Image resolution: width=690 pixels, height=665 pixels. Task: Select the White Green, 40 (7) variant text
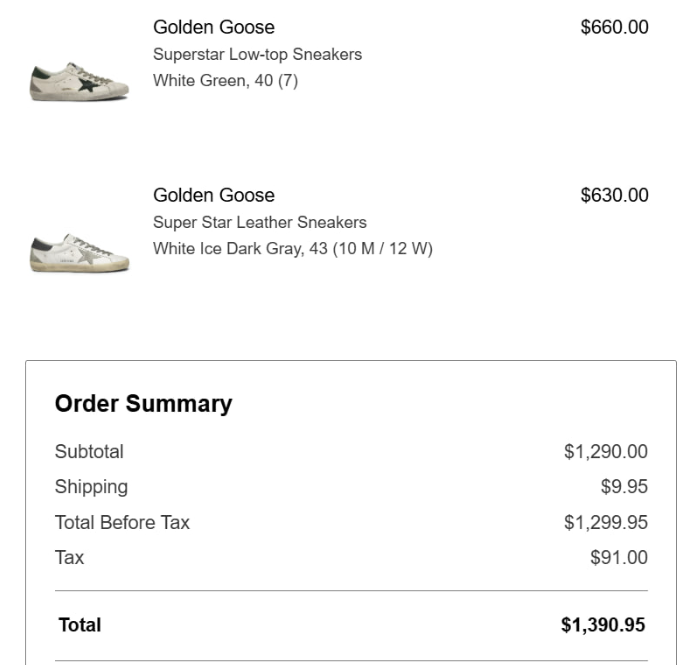click(x=225, y=81)
